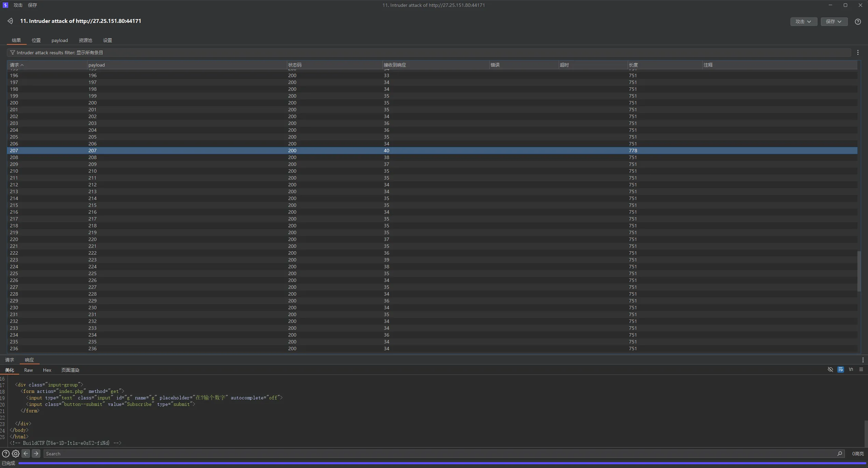Toggle hidden characters eye icon in response
The width and height of the screenshot is (868, 468).
pyautogui.click(x=830, y=370)
